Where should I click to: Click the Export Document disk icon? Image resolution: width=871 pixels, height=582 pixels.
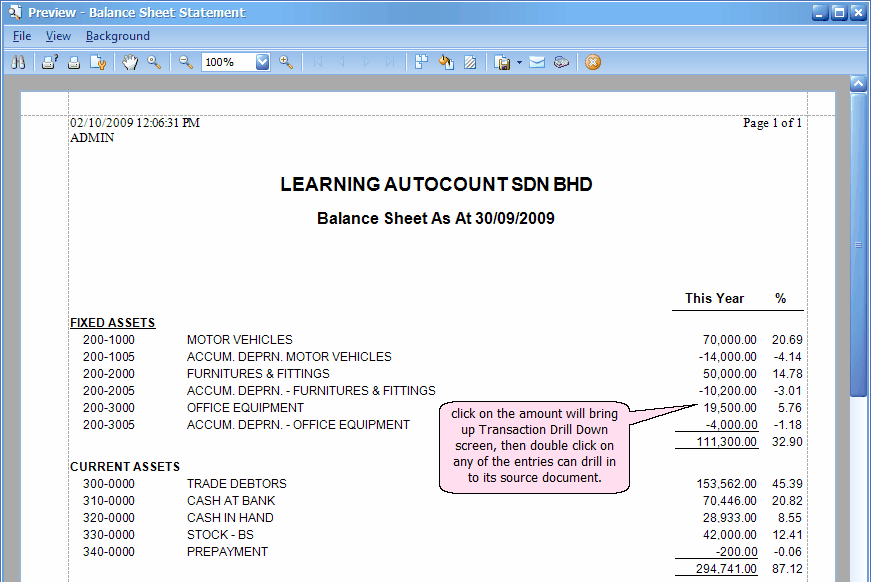[502, 62]
